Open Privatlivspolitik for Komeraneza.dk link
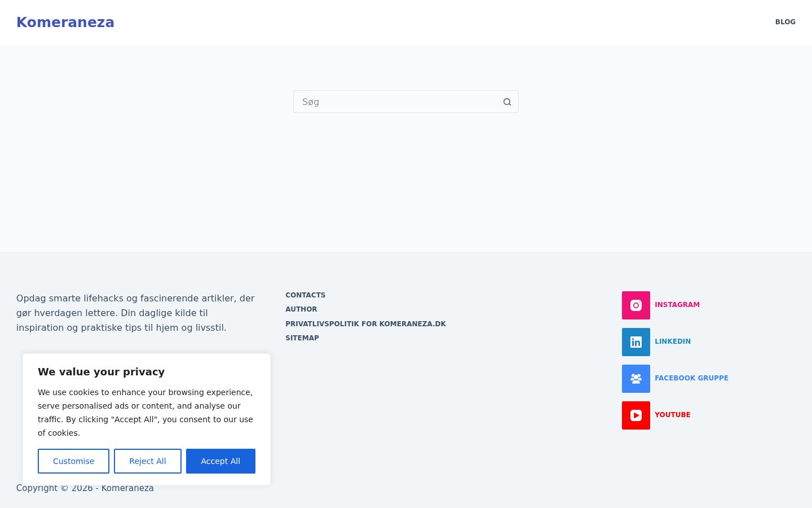 coord(365,324)
